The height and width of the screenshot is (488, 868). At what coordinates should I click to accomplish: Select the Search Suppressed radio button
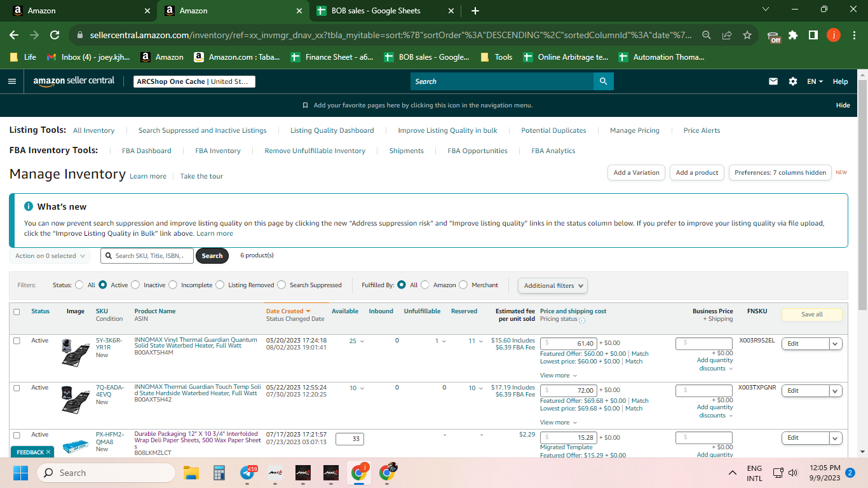[x=281, y=285]
